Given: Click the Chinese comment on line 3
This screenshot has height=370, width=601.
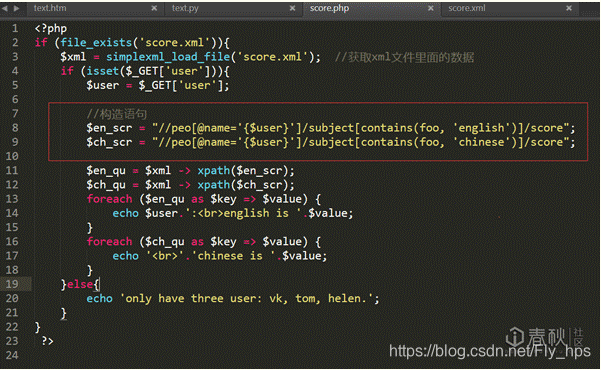Looking at the screenshot, I should (x=404, y=58).
